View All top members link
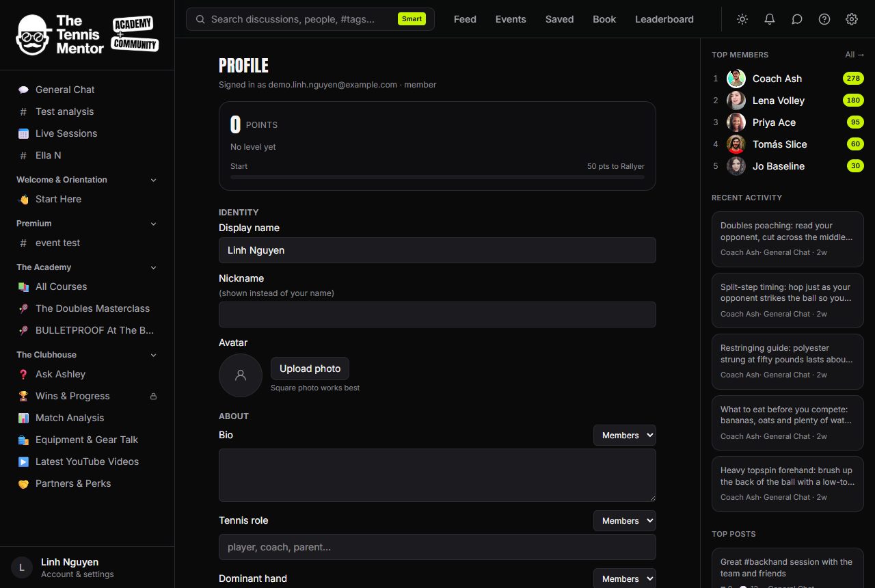 click(x=854, y=55)
